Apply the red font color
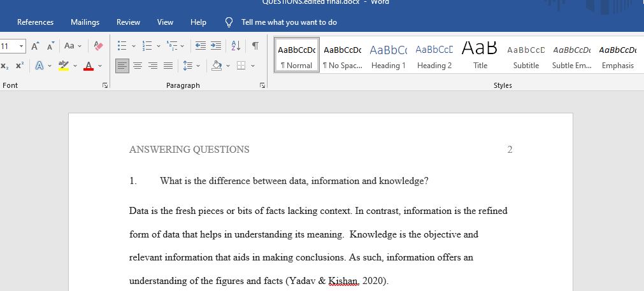 click(89, 66)
